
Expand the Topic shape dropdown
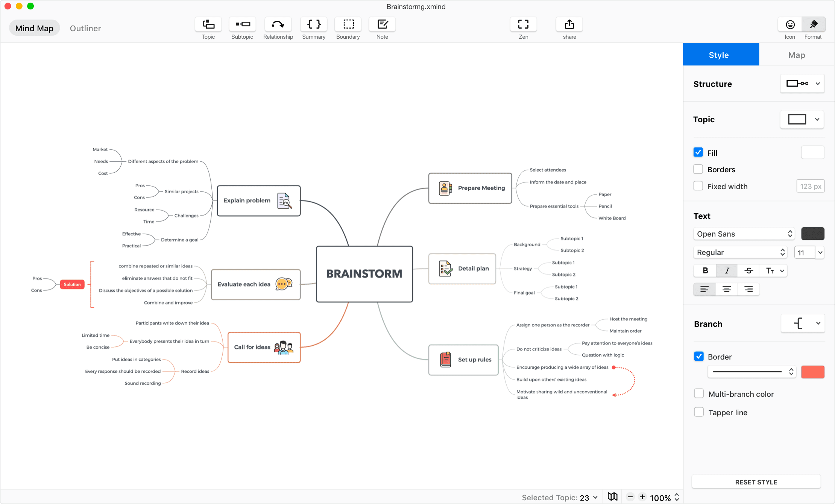pyautogui.click(x=817, y=120)
